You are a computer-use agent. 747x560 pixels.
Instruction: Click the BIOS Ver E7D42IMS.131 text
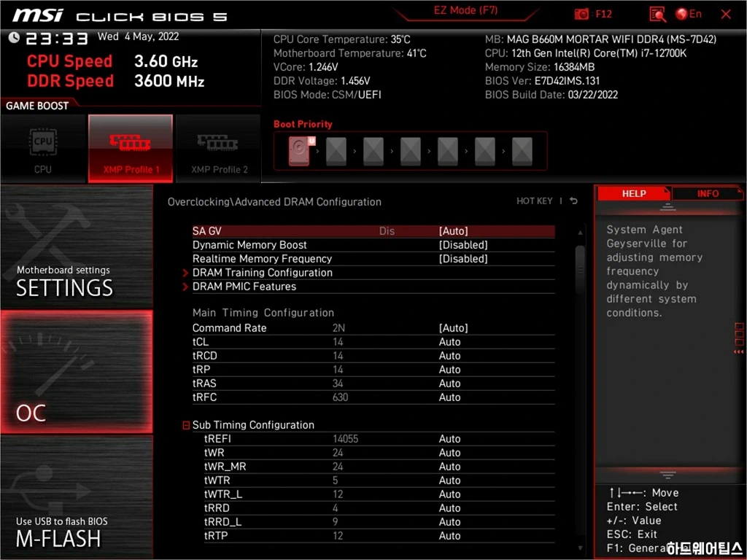click(x=542, y=81)
